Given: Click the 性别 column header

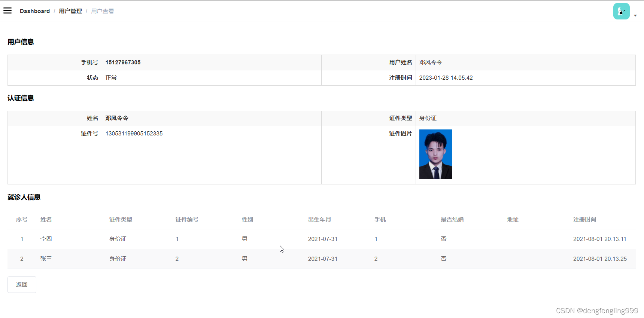Looking at the screenshot, I should [247, 220].
